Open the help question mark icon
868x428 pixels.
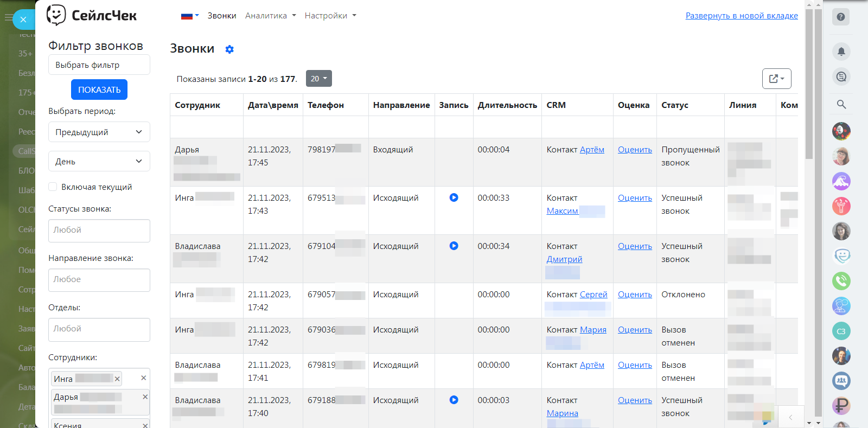(x=840, y=17)
